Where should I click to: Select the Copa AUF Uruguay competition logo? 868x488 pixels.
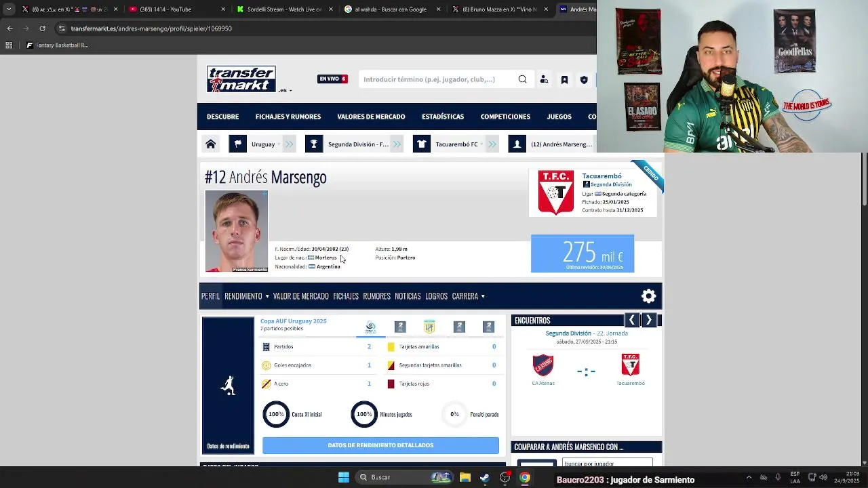coord(370,327)
